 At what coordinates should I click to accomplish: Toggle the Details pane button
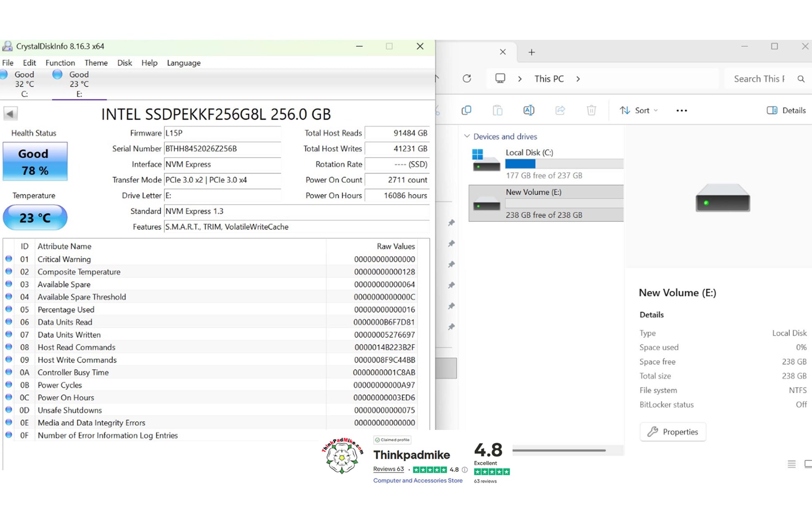point(786,111)
